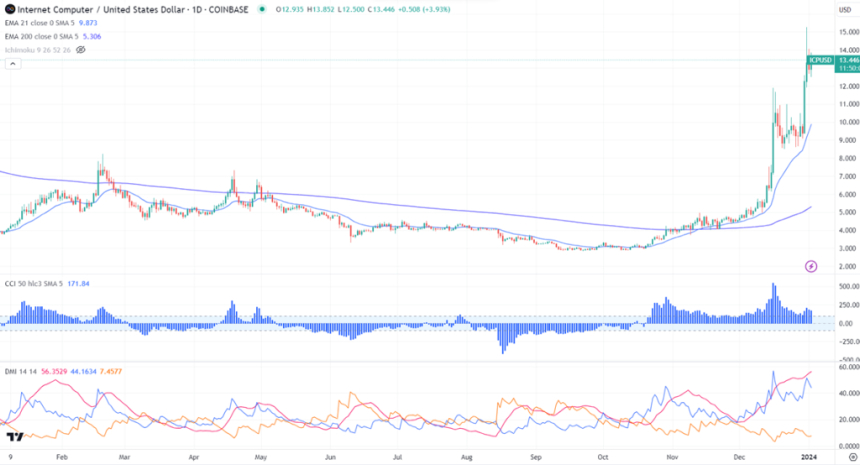This screenshot has width=860, height=465.
Task: Click the Nov label on the time axis
Action: (673, 456)
